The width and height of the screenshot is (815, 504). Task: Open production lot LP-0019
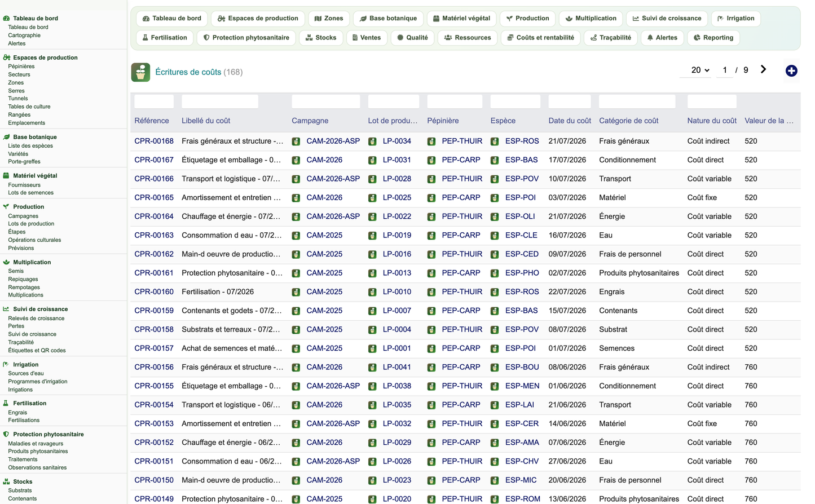397,235
